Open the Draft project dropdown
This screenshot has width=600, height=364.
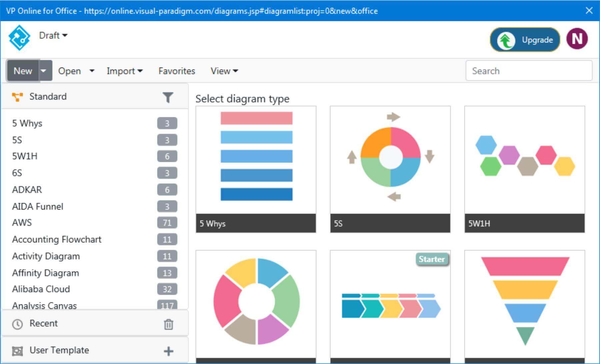(x=53, y=35)
